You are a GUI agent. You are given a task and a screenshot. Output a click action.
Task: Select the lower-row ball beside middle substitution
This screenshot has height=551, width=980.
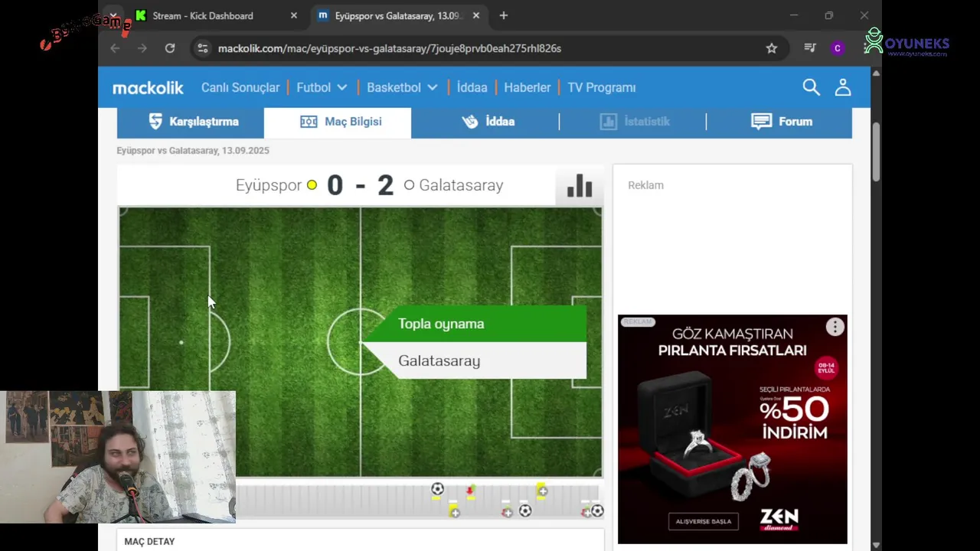tap(525, 510)
